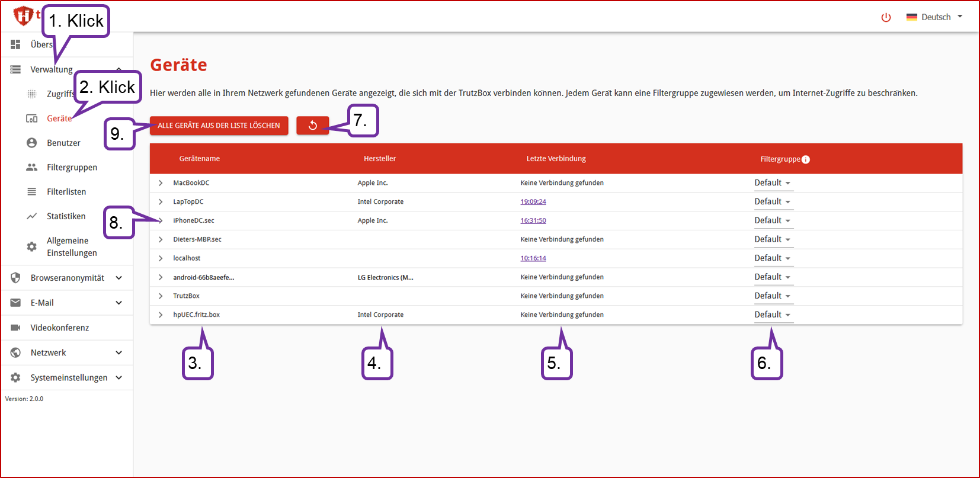
Task: Expand the hpUEC.fritz.box device row
Action: pos(161,315)
